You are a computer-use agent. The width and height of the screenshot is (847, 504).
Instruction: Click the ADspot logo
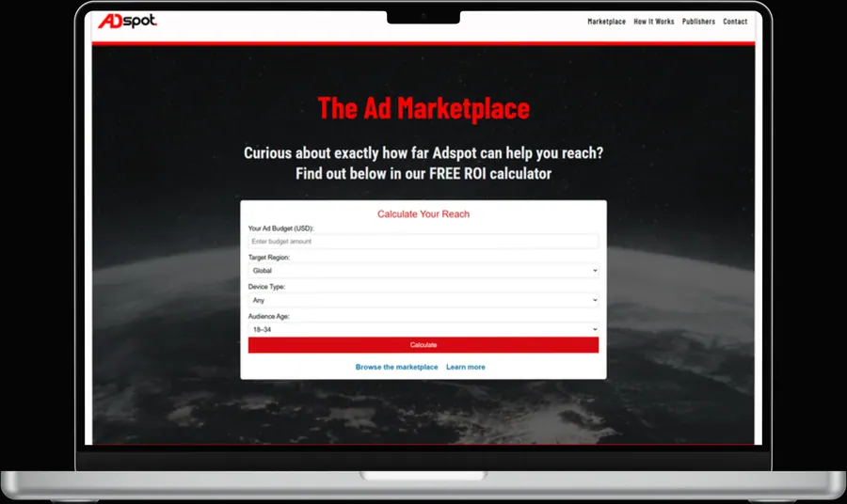coord(127,21)
